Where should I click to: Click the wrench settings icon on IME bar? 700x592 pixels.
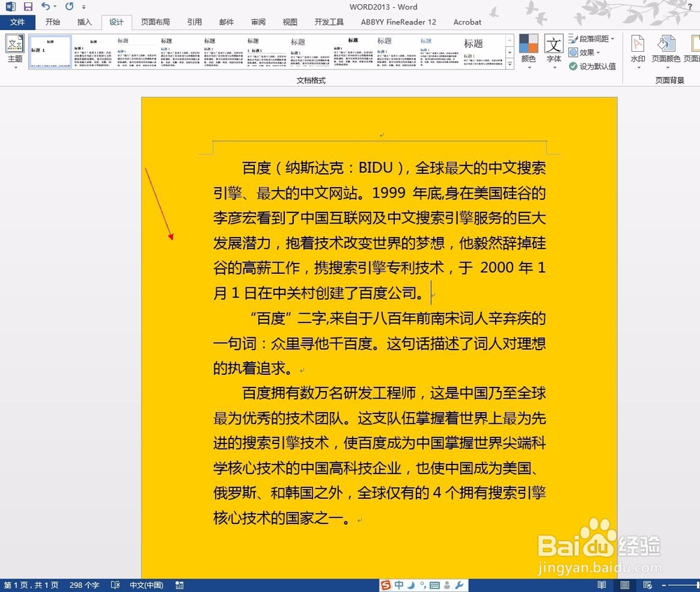tap(459, 585)
